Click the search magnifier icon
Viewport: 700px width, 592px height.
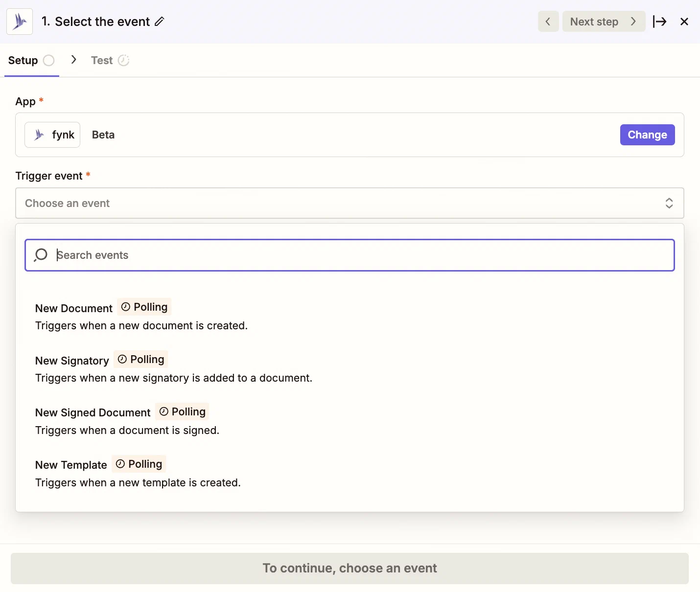(x=41, y=255)
